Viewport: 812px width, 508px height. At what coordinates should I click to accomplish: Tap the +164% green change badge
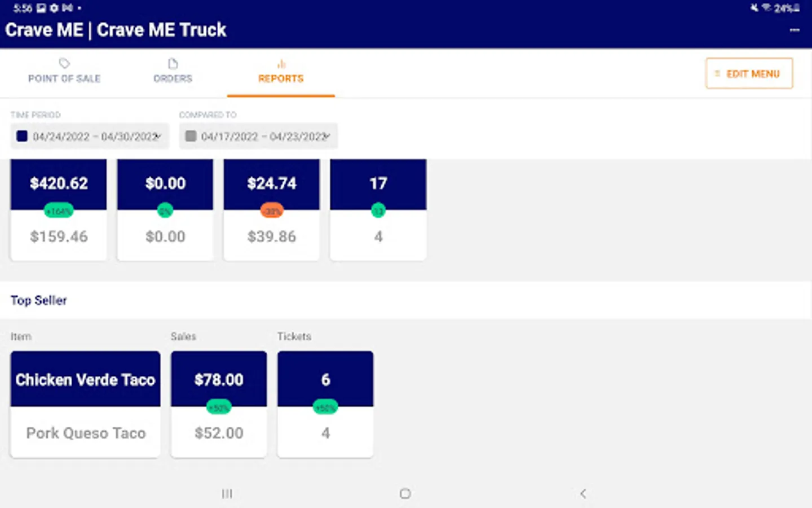[59, 211]
